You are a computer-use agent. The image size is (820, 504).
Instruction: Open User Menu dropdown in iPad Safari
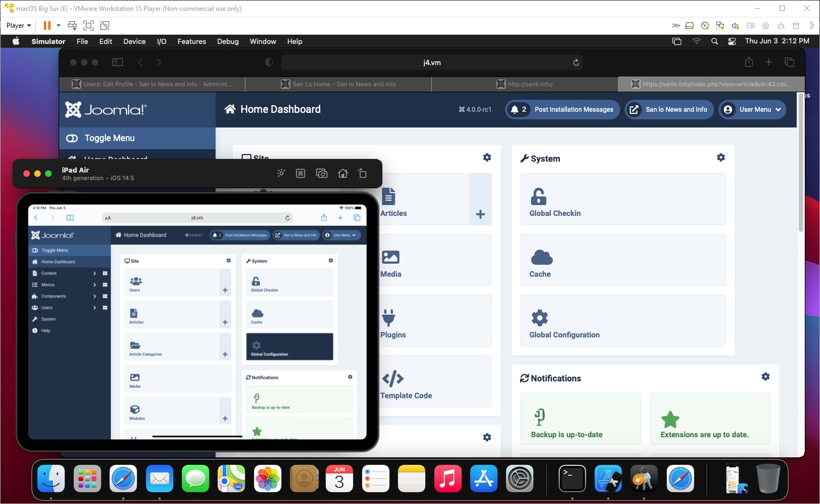[342, 235]
